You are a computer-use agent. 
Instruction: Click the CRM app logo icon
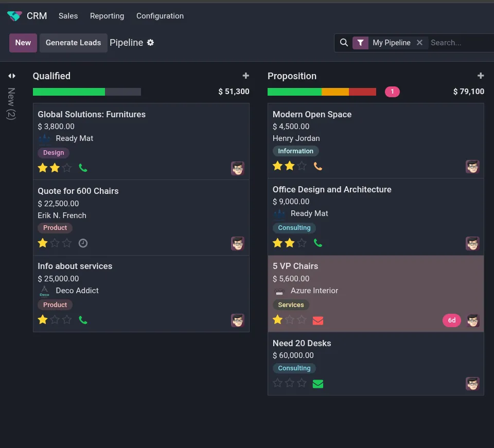14,16
